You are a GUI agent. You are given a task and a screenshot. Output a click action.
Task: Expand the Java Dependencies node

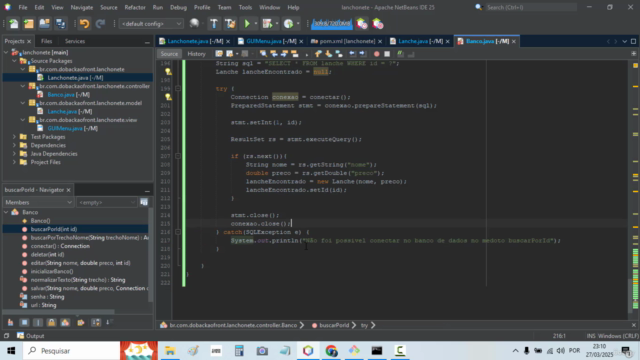[x=14, y=154]
